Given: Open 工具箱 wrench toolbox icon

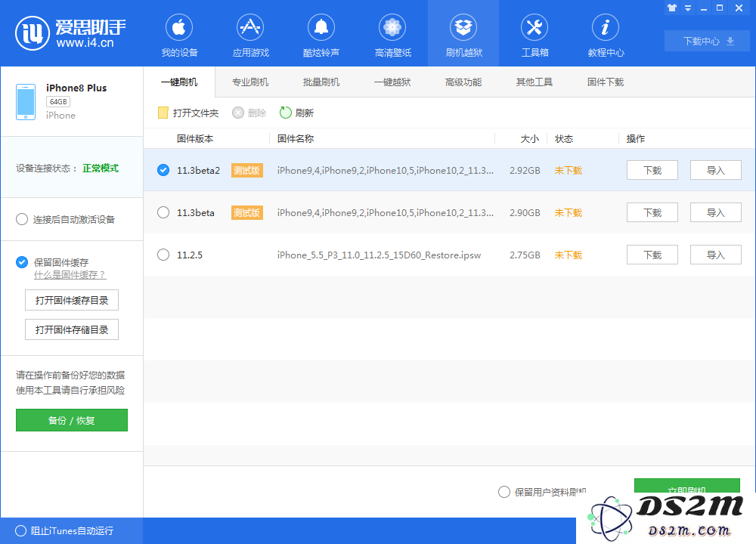Looking at the screenshot, I should point(534,27).
